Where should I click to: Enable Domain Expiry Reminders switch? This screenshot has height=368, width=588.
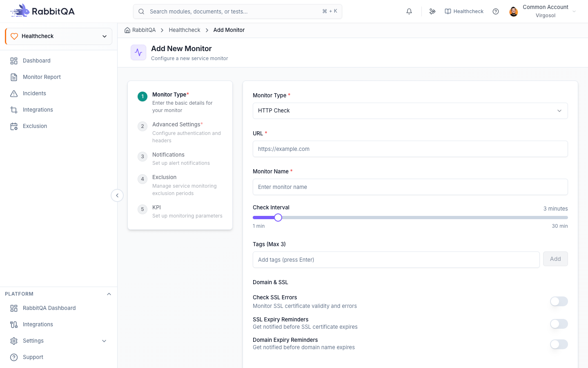[559, 344]
